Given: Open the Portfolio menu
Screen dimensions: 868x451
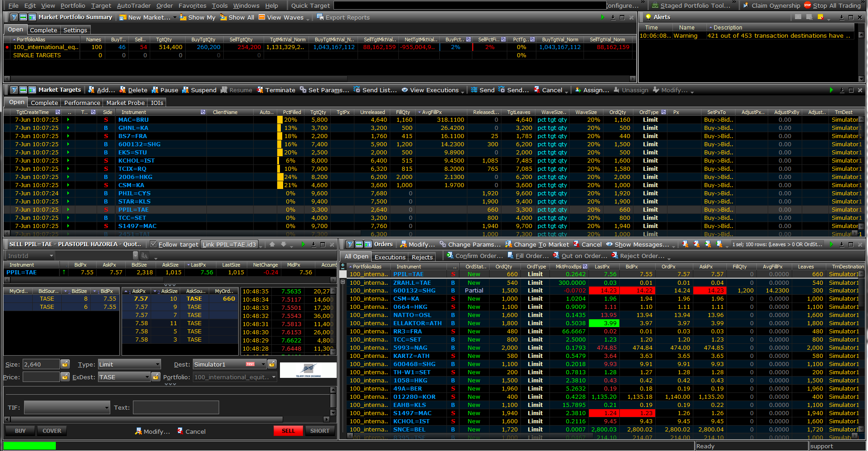Looking at the screenshot, I should (x=73, y=5).
